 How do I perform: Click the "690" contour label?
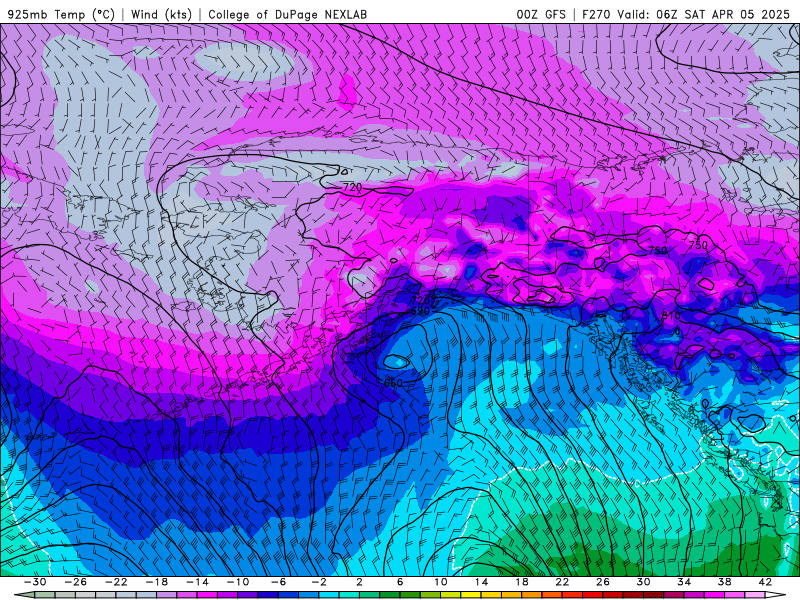tap(420, 311)
